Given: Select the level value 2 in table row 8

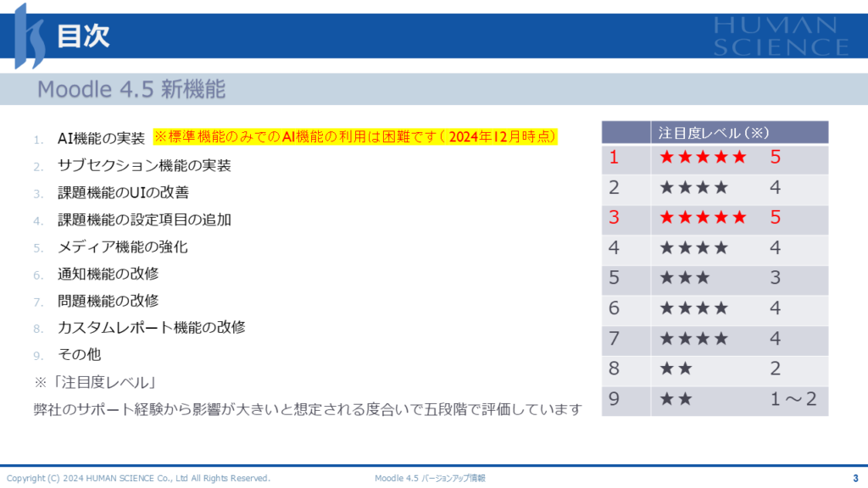Looking at the screenshot, I should coord(775,369).
